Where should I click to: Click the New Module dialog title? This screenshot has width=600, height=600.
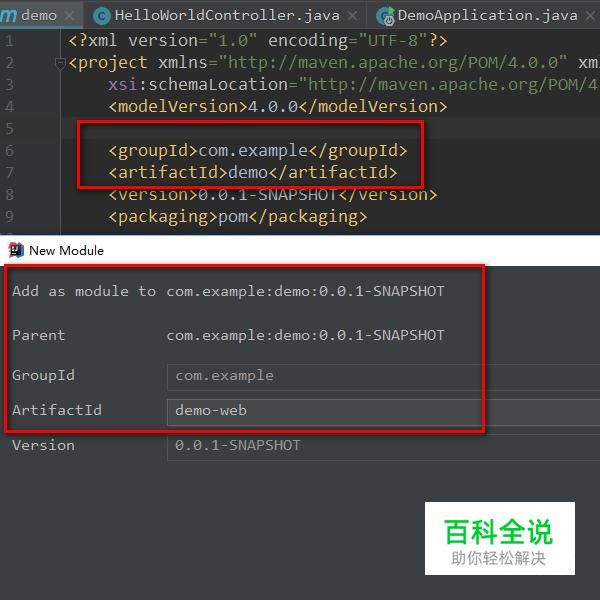point(66,251)
